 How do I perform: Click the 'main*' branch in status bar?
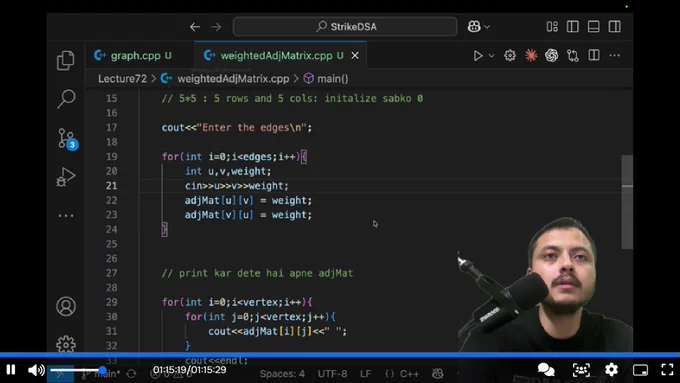[101, 374]
